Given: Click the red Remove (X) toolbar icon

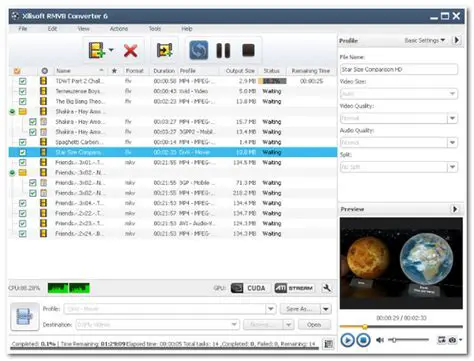Looking at the screenshot, I should tap(130, 51).
